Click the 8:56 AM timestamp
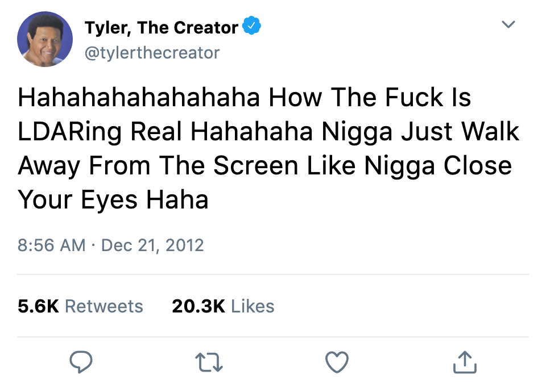Screen dimensions: 546x392 click(52, 245)
